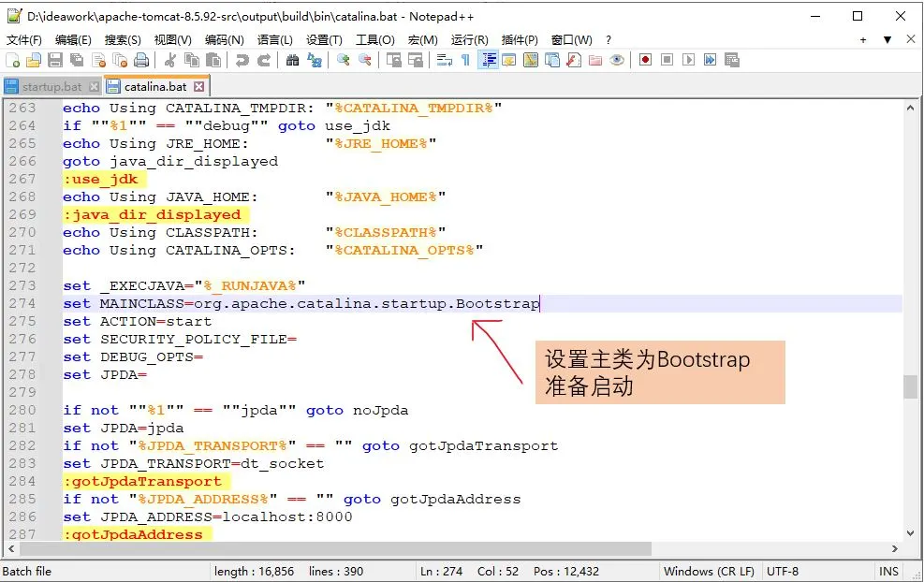The width and height of the screenshot is (924, 582).
Task: Switch to the startup.bat tab
Action: point(45,84)
